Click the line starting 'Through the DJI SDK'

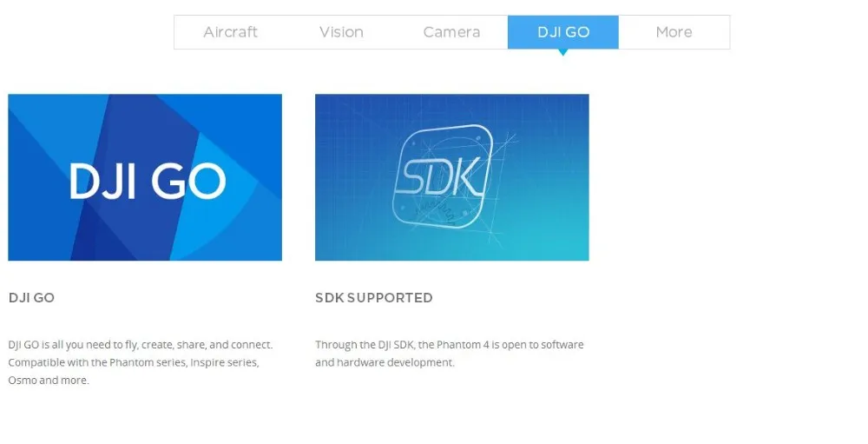tap(450, 345)
